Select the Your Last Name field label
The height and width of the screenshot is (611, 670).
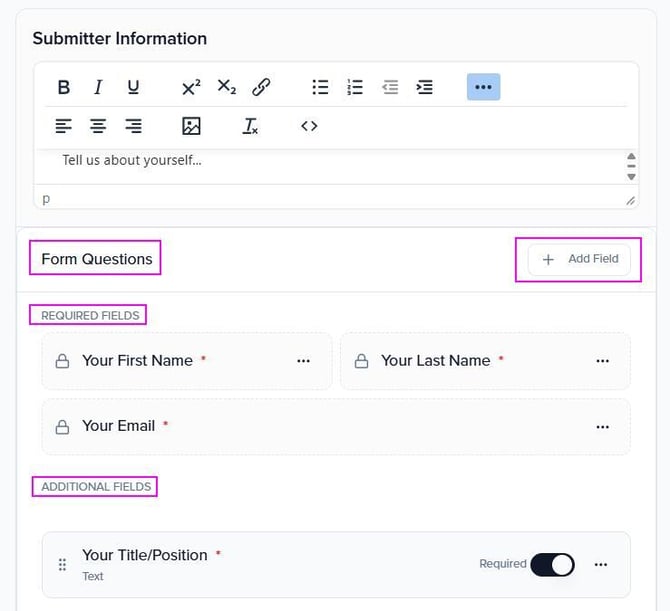coord(435,361)
